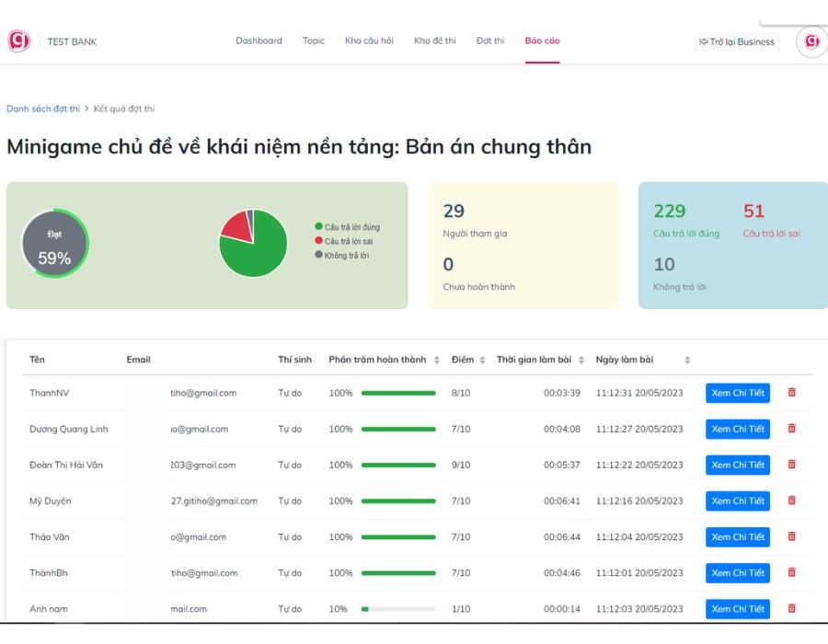Sort the table by Điểm column arrows

coord(481,360)
